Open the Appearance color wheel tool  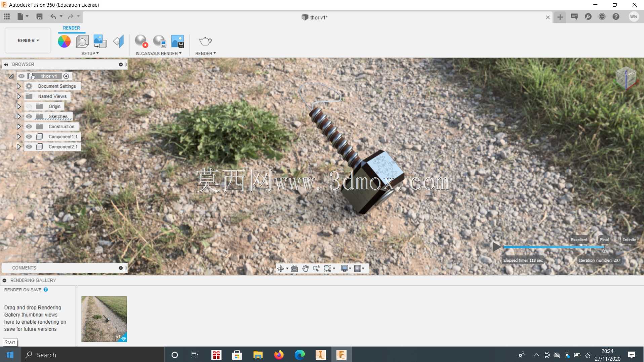pos(64,41)
